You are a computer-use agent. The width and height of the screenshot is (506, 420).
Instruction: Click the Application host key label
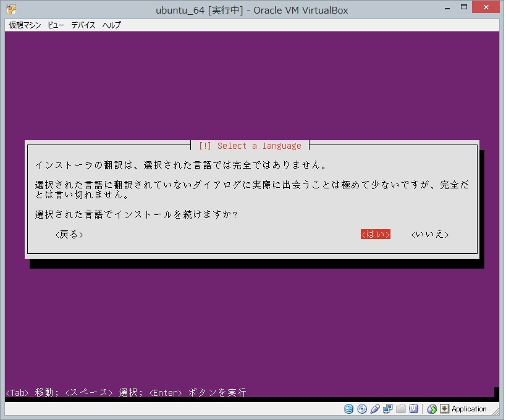pos(469,409)
